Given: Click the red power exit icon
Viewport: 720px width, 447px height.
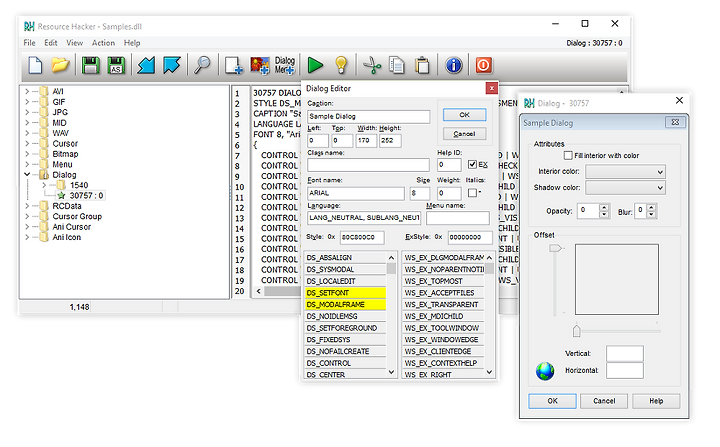Looking at the screenshot, I should (x=483, y=65).
